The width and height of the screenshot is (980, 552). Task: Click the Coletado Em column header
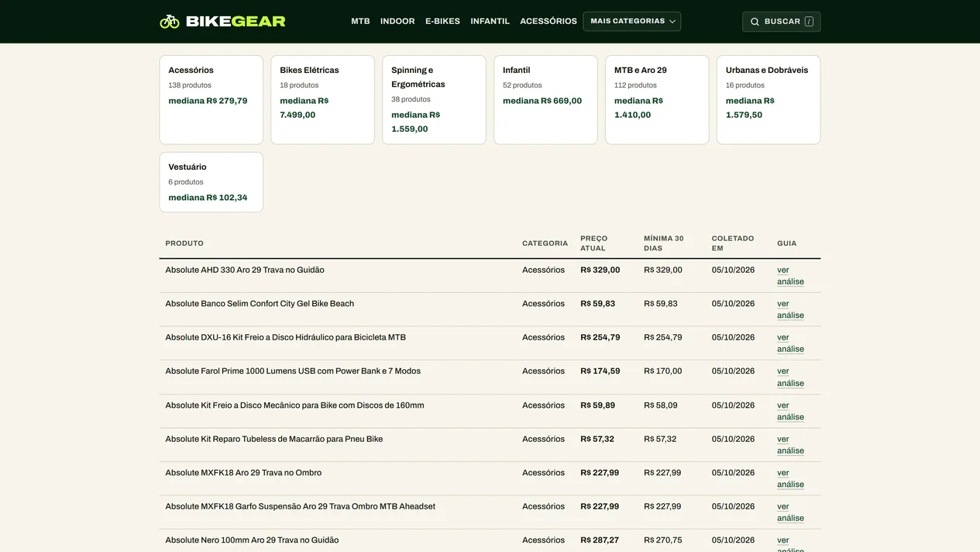coord(733,243)
